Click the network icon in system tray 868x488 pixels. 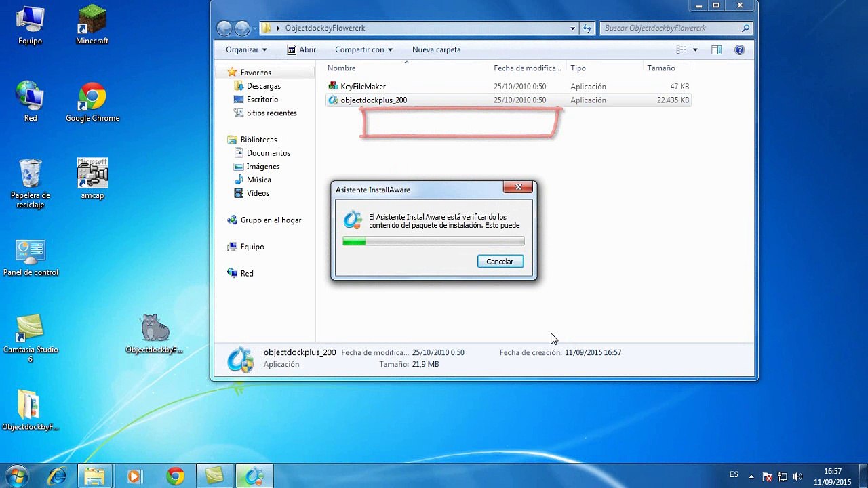(x=783, y=476)
